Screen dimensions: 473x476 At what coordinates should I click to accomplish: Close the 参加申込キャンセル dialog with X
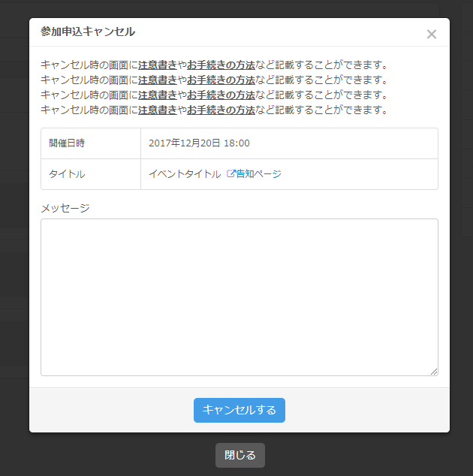[x=431, y=34]
